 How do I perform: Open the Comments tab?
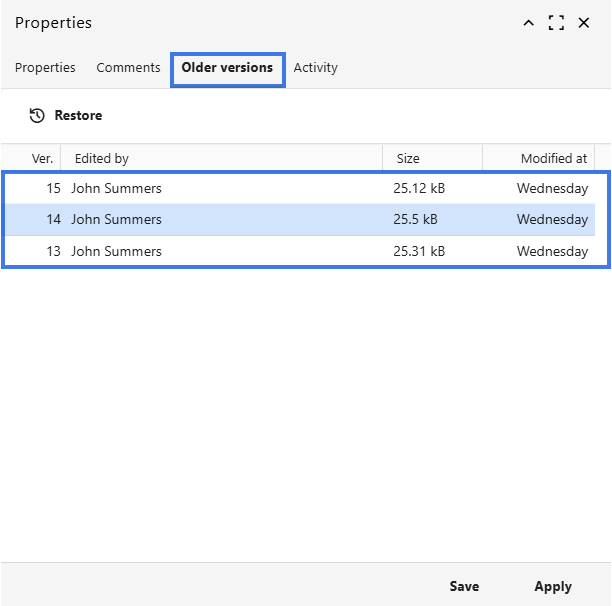click(128, 68)
